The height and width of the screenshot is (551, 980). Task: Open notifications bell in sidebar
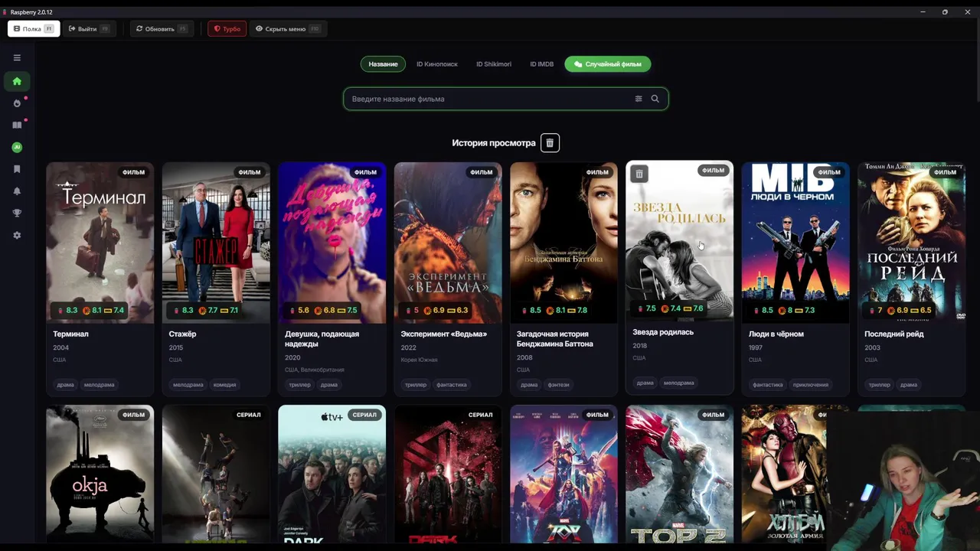(x=17, y=191)
